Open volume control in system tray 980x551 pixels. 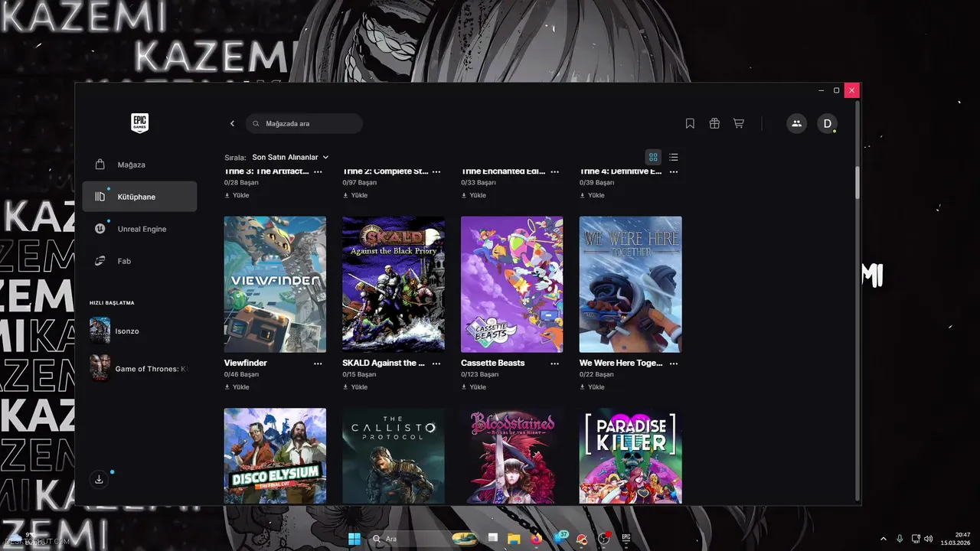coord(929,539)
